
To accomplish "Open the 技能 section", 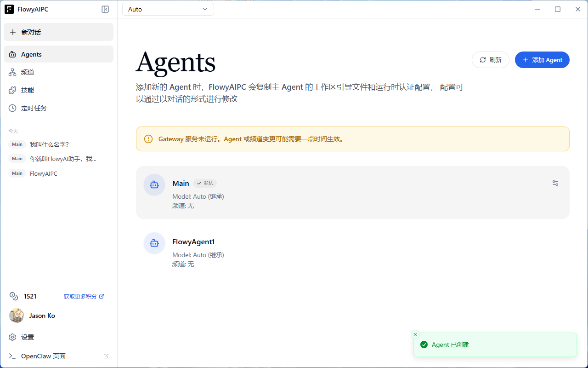I will coord(58,90).
